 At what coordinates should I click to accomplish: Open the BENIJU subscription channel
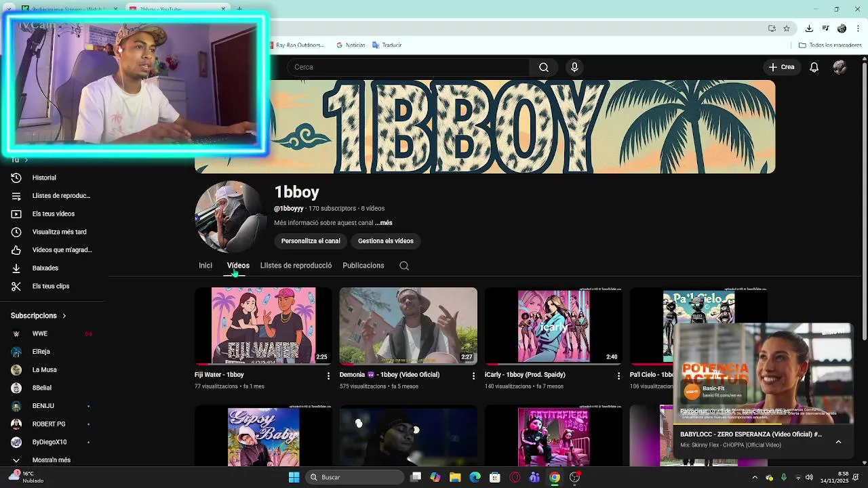coord(52,406)
